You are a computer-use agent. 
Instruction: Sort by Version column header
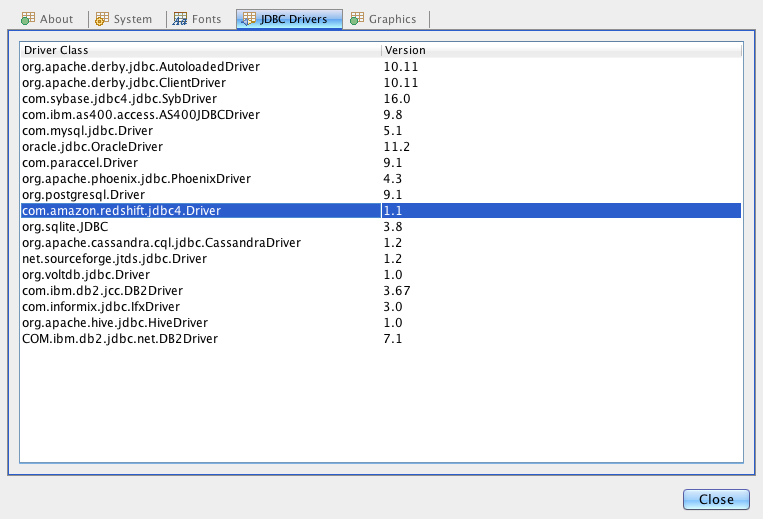click(562, 50)
